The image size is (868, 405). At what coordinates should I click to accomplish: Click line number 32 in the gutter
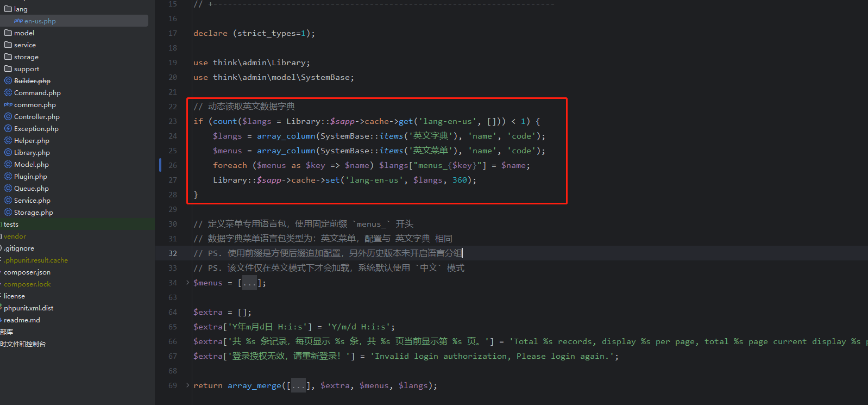coord(173,253)
